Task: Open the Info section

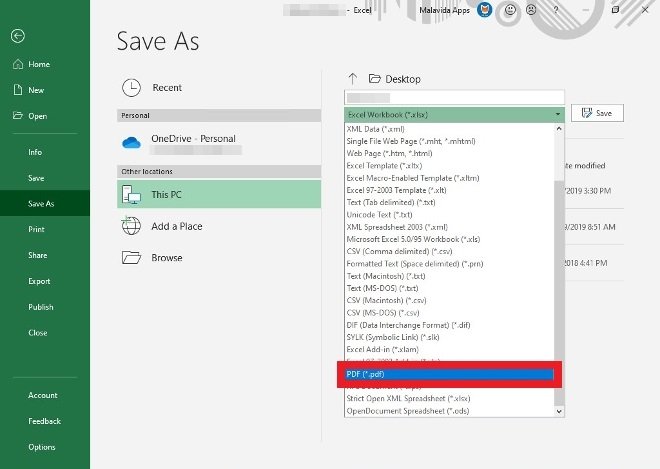Action: (35, 152)
